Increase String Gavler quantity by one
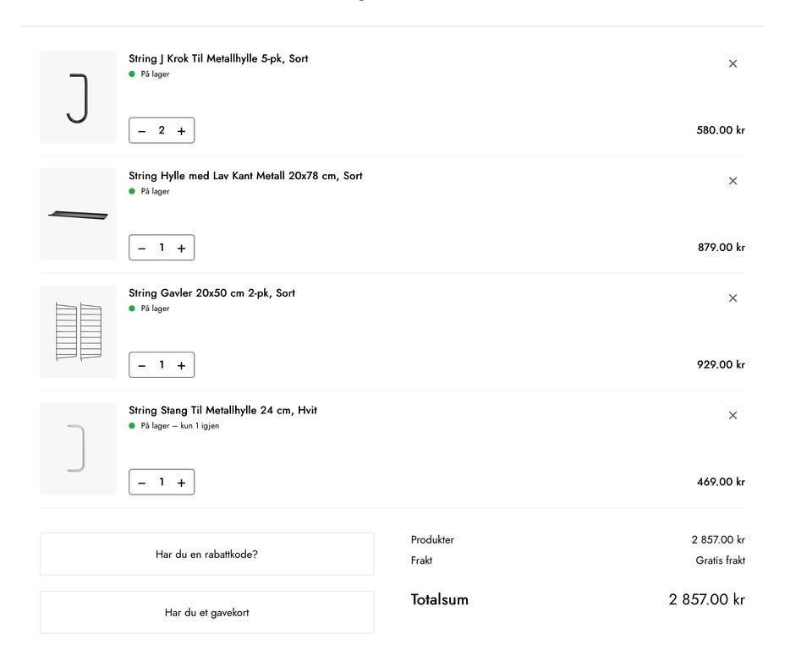 [x=181, y=365]
